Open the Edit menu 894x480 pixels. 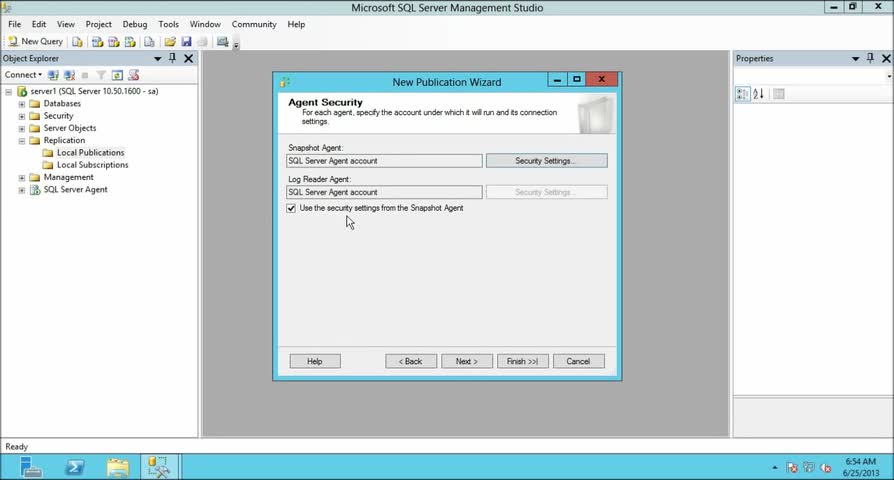[39, 25]
